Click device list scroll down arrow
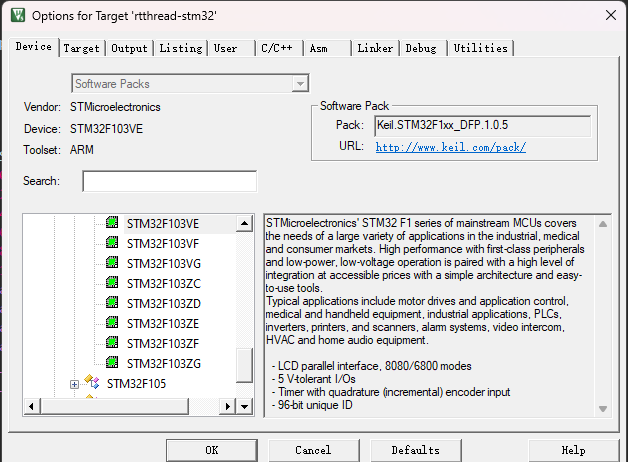The width and height of the screenshot is (628, 462). (x=244, y=407)
